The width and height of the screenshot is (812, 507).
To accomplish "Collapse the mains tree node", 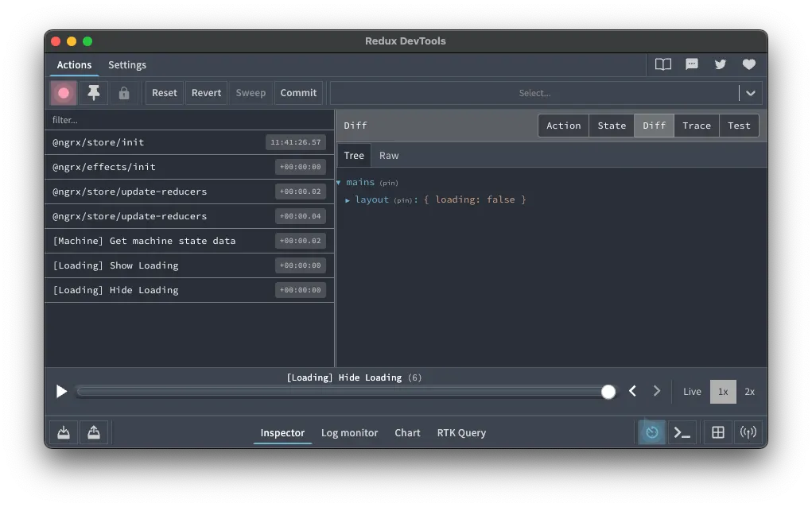I will [339, 183].
